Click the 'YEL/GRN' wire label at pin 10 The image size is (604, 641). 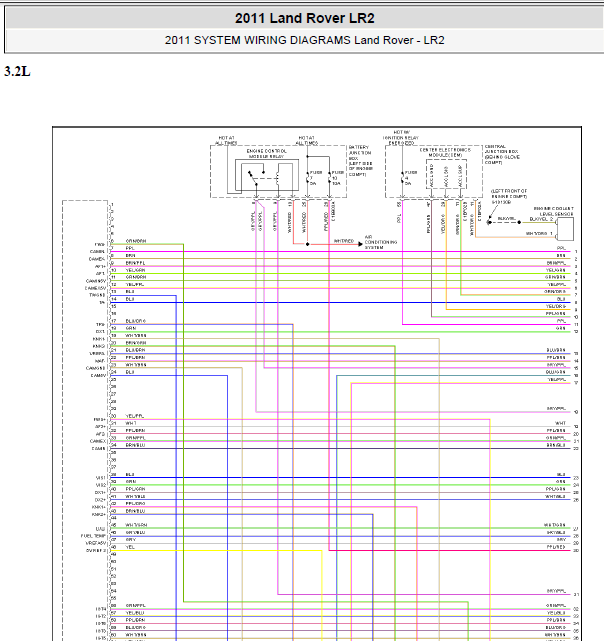click(135, 270)
